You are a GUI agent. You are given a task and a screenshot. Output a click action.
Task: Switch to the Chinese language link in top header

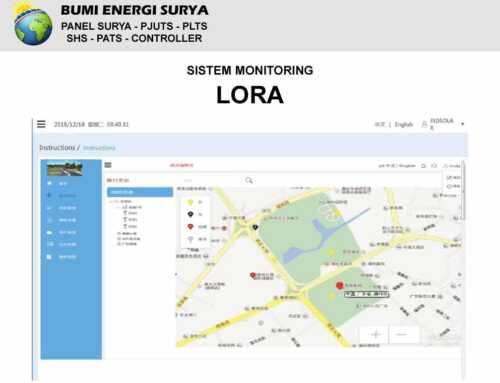click(x=380, y=124)
